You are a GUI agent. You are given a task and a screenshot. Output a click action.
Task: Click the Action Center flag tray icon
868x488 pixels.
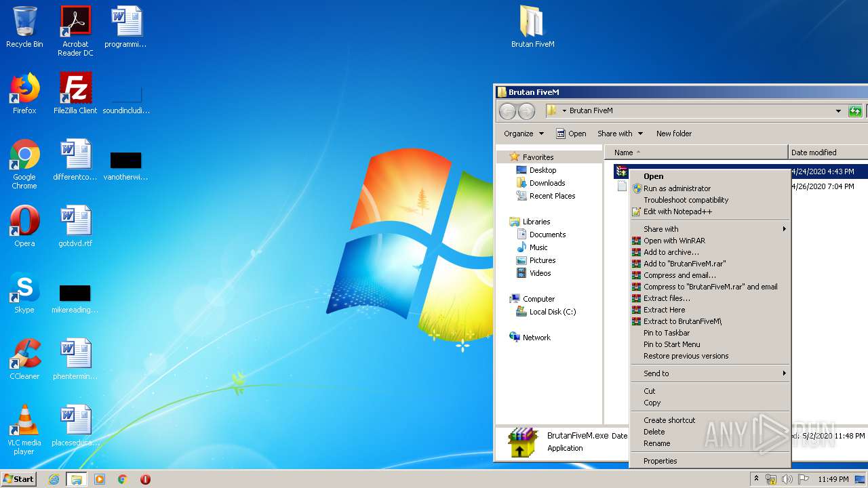pos(804,479)
